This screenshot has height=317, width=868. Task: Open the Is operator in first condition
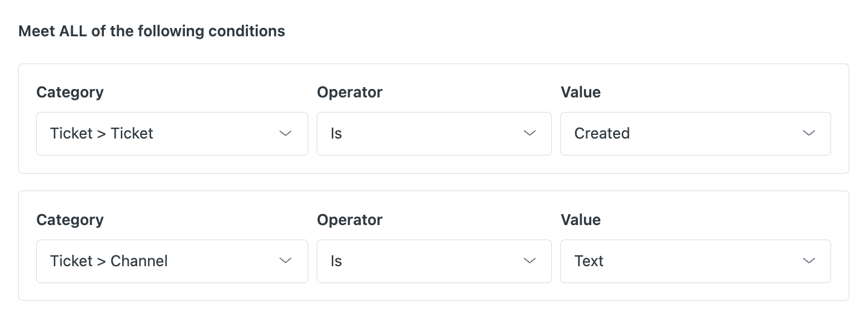(423, 134)
